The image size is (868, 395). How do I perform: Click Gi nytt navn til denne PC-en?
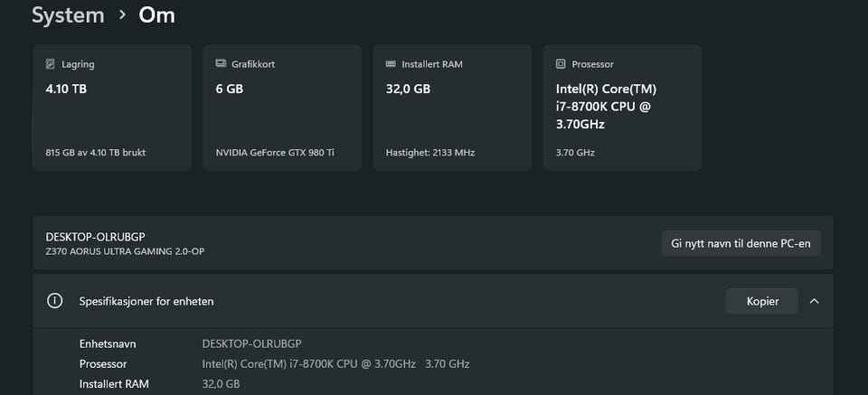click(x=741, y=243)
